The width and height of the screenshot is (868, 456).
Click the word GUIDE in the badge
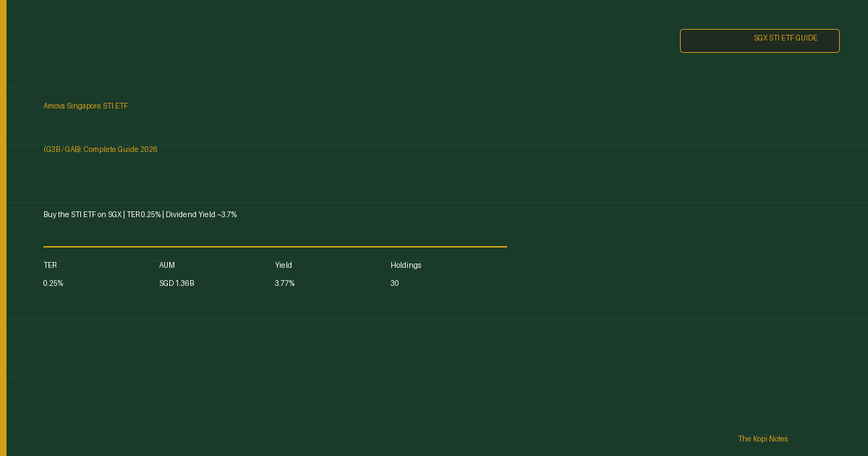click(807, 38)
